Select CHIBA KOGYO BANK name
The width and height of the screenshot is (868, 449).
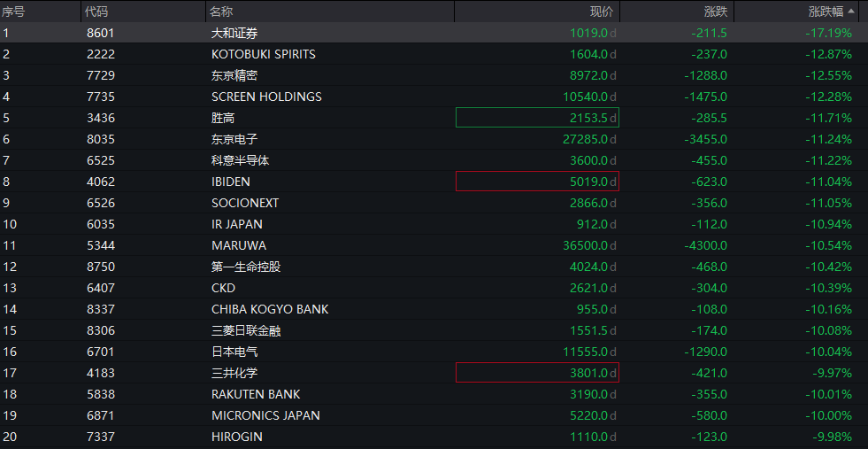coord(269,309)
